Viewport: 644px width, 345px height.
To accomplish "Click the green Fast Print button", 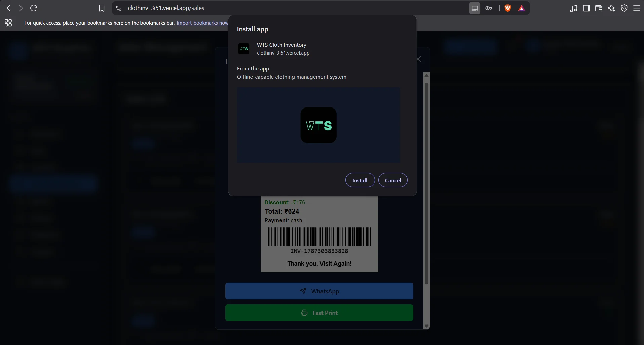I will (x=319, y=313).
